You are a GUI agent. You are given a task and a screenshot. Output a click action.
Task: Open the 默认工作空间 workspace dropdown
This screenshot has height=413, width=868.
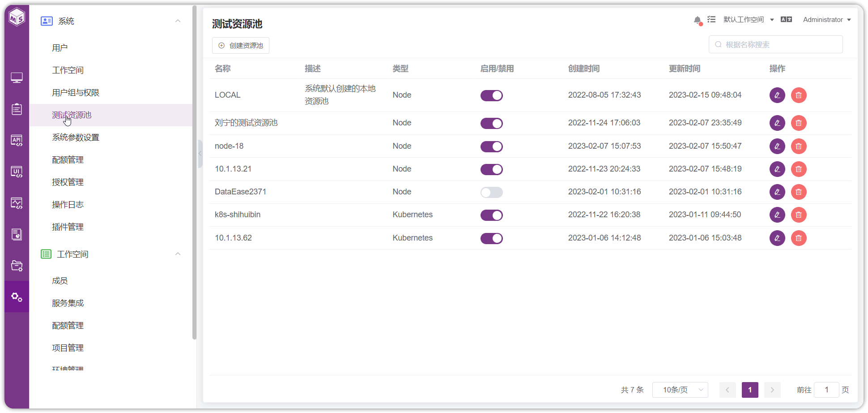tap(748, 20)
